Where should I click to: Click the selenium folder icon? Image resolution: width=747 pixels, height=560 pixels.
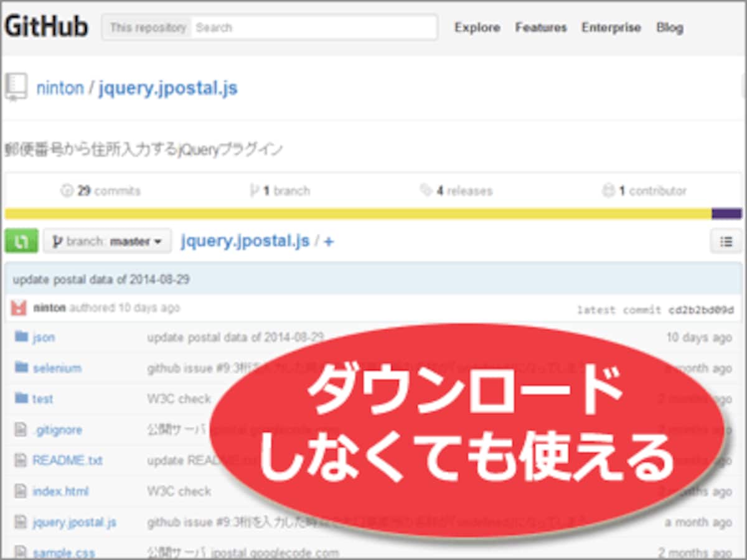click(22, 367)
